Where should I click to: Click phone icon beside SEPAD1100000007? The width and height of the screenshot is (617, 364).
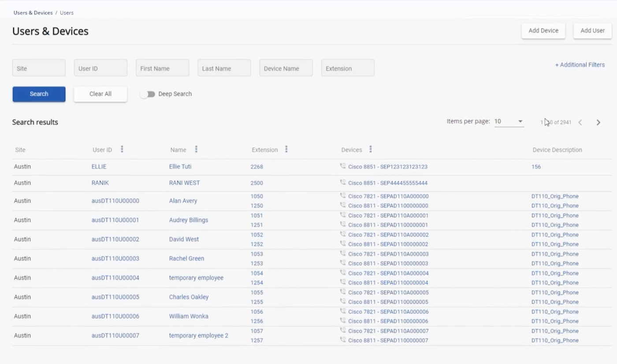pos(343,340)
